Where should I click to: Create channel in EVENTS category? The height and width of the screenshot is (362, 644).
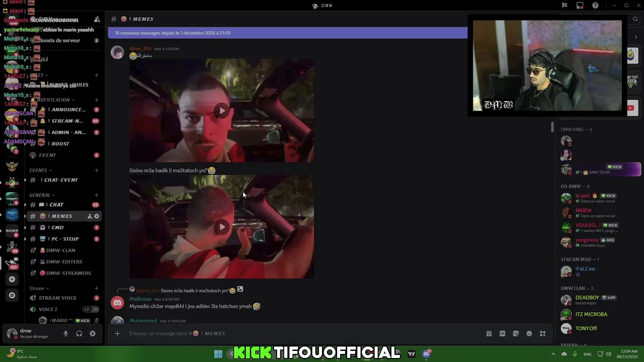[x=97, y=170]
